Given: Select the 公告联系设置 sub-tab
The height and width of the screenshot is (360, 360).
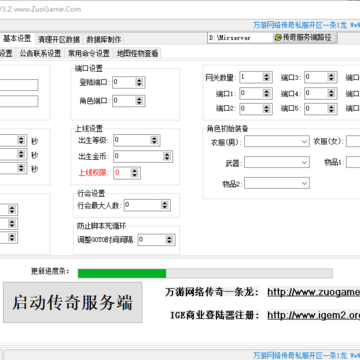Looking at the screenshot, I should pos(40,53).
